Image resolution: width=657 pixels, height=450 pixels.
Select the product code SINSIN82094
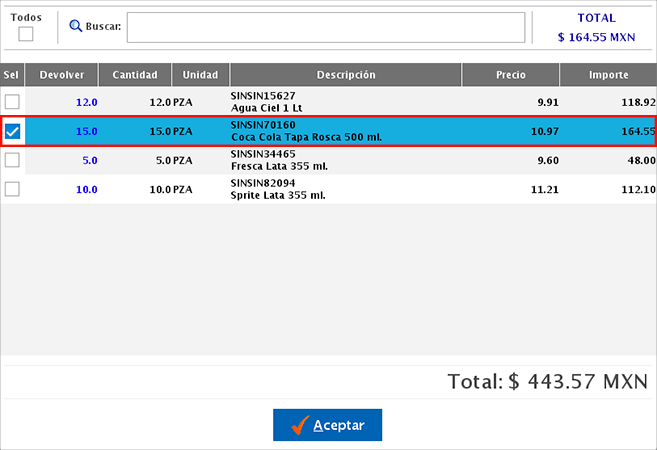pyautogui.click(x=263, y=183)
